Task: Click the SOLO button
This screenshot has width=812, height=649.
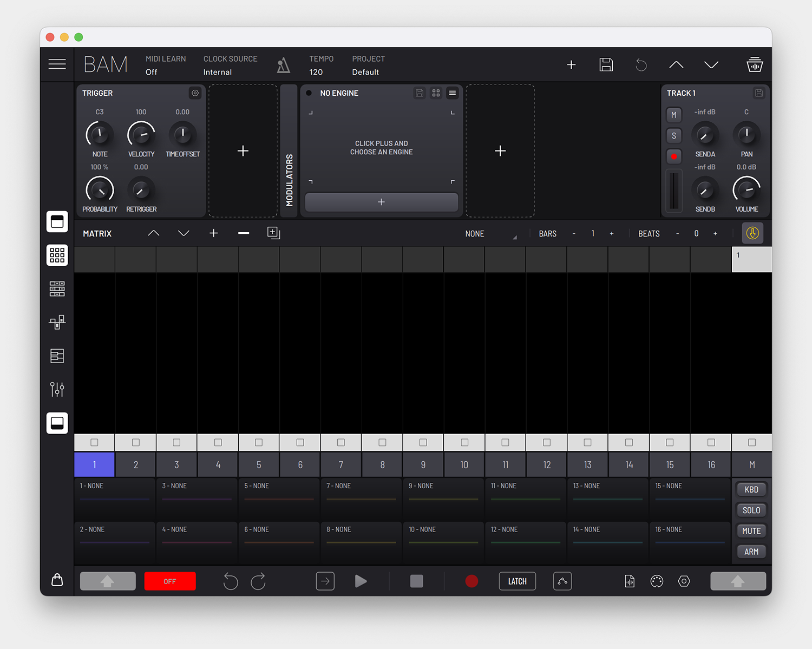Action: (x=751, y=510)
